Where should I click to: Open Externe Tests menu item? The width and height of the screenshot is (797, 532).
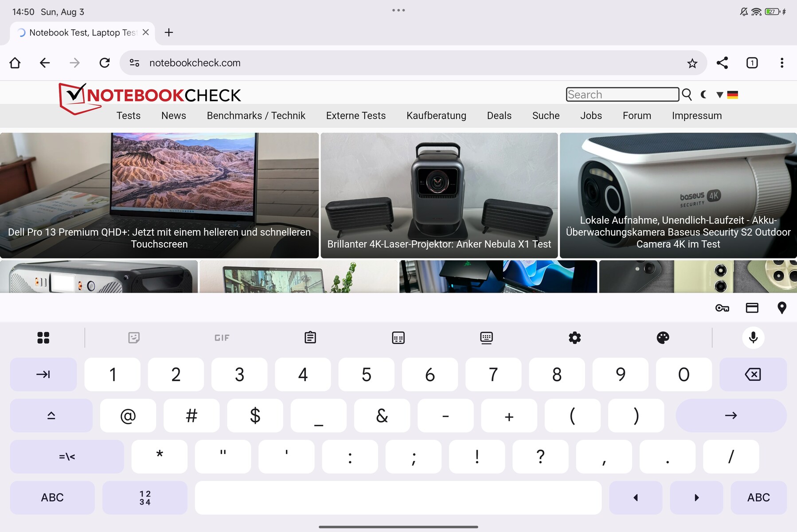click(356, 116)
